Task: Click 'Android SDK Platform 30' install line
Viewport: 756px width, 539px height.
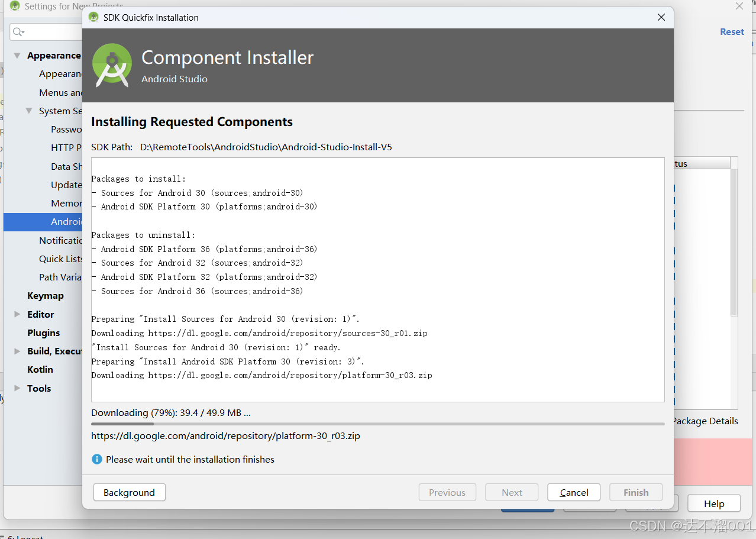Action: click(x=204, y=206)
